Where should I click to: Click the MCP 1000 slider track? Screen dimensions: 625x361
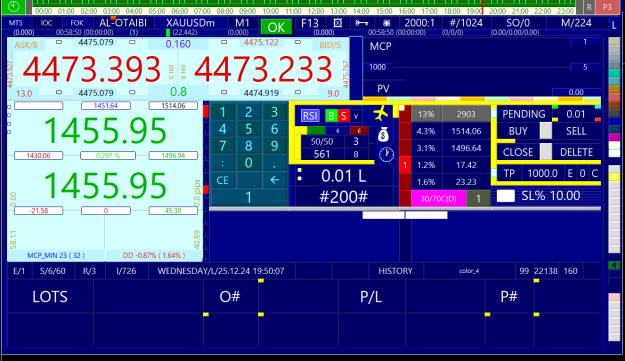[x=482, y=67]
